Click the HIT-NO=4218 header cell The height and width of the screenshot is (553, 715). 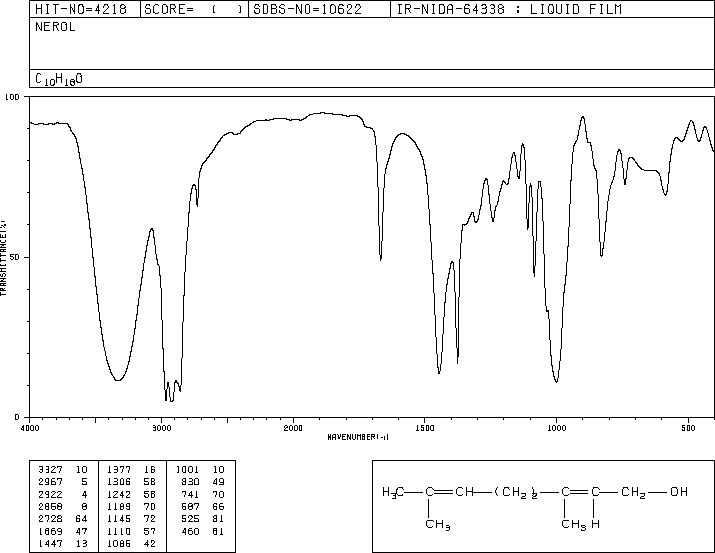[85, 9]
